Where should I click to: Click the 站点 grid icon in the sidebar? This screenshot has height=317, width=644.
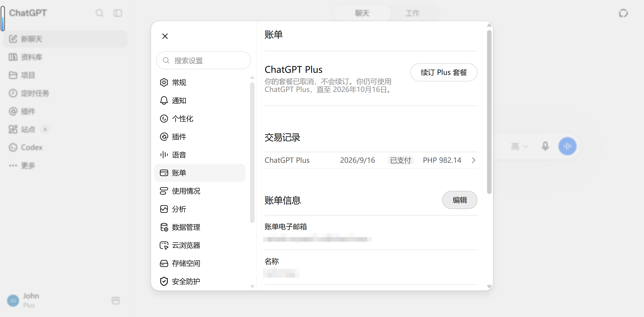pos(13,129)
